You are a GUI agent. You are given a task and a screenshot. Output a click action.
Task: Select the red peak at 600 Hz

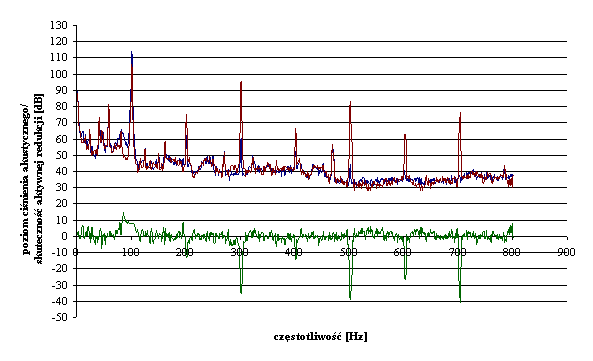pos(405,135)
